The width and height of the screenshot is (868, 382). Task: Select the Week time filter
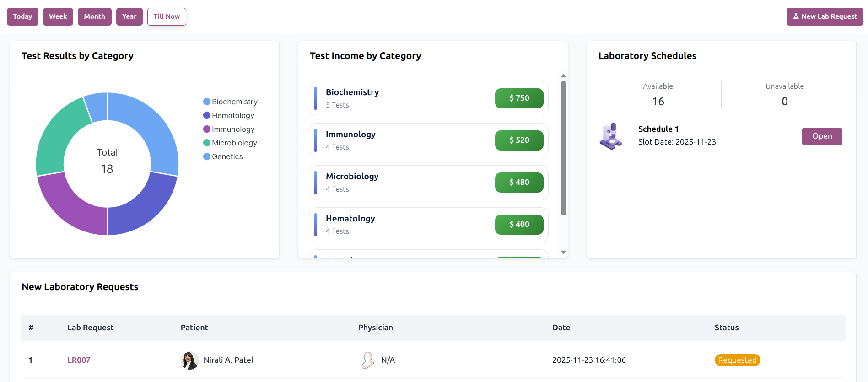point(58,16)
